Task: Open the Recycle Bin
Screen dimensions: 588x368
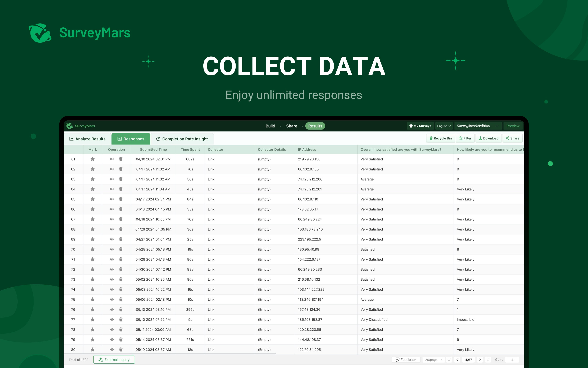Action: point(440,138)
